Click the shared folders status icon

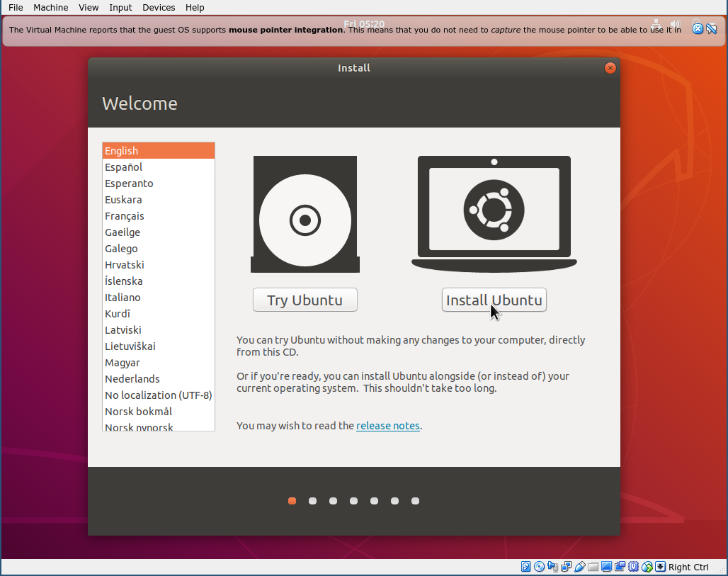(593, 567)
